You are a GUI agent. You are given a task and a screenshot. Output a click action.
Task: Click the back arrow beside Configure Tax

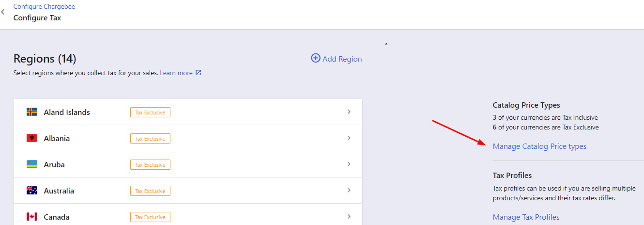pyautogui.click(x=3, y=12)
